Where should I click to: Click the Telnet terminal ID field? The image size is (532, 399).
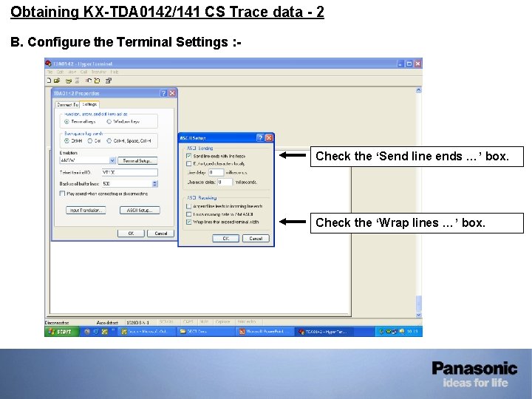point(129,172)
